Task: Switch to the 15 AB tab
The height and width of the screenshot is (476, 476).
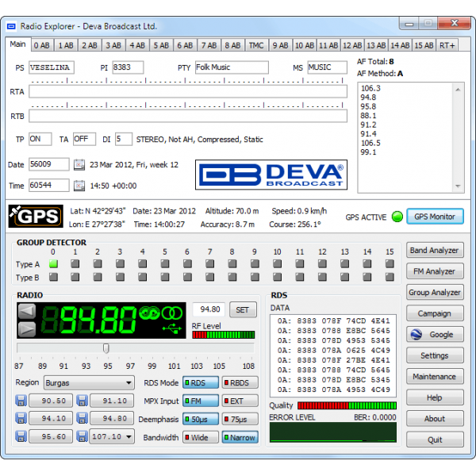Action: pos(424,45)
